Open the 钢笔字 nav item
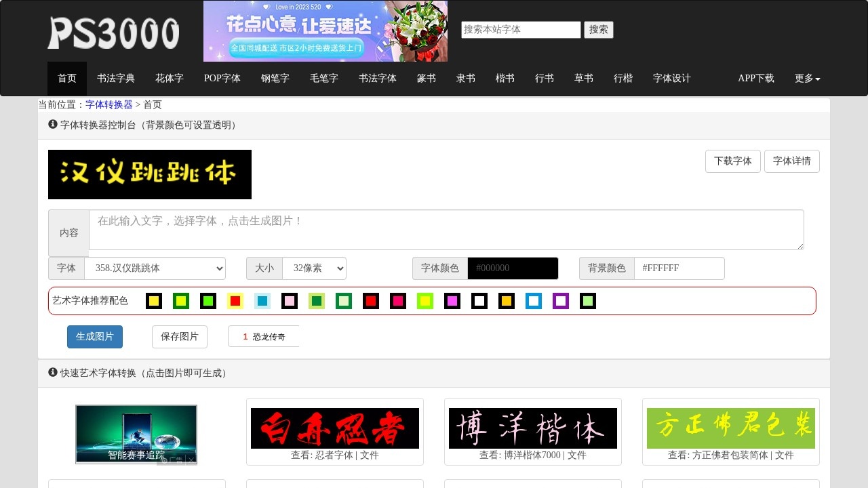The width and height of the screenshot is (868, 488). (275, 79)
